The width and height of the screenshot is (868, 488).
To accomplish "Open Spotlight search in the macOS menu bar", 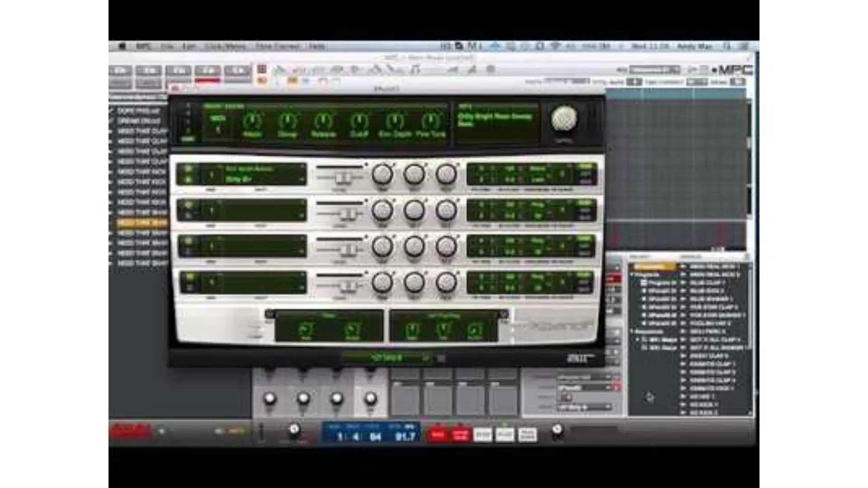I will pyautogui.click(x=726, y=46).
